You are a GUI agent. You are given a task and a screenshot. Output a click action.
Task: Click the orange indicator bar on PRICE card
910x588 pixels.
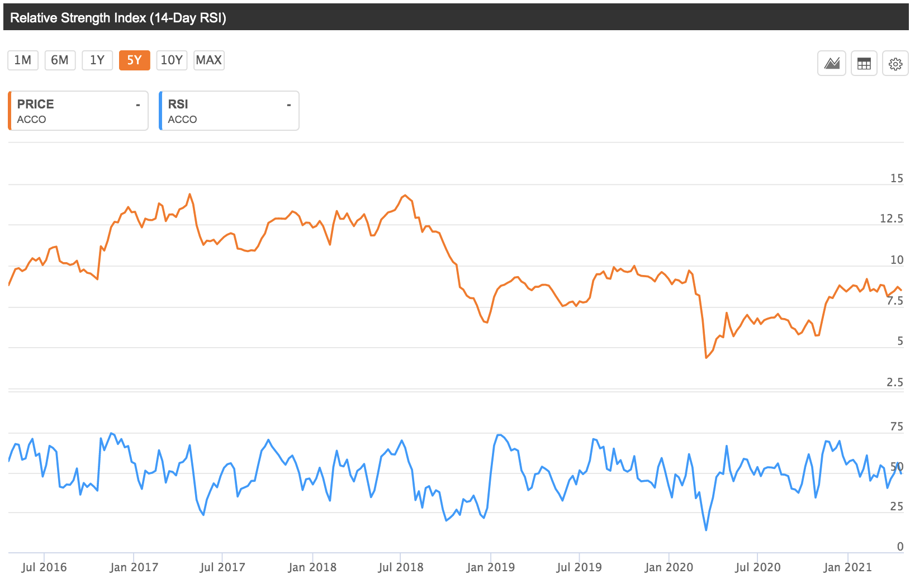pos(10,111)
